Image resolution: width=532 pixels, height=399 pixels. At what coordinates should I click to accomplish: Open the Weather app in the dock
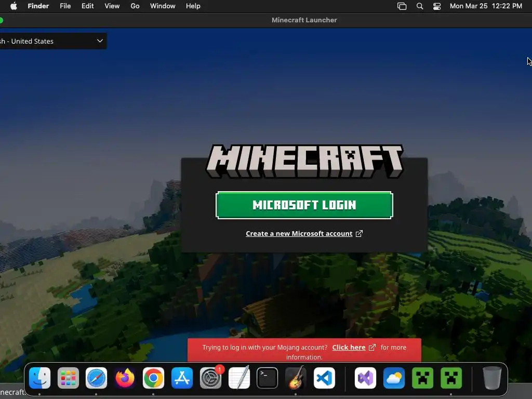pyautogui.click(x=394, y=378)
